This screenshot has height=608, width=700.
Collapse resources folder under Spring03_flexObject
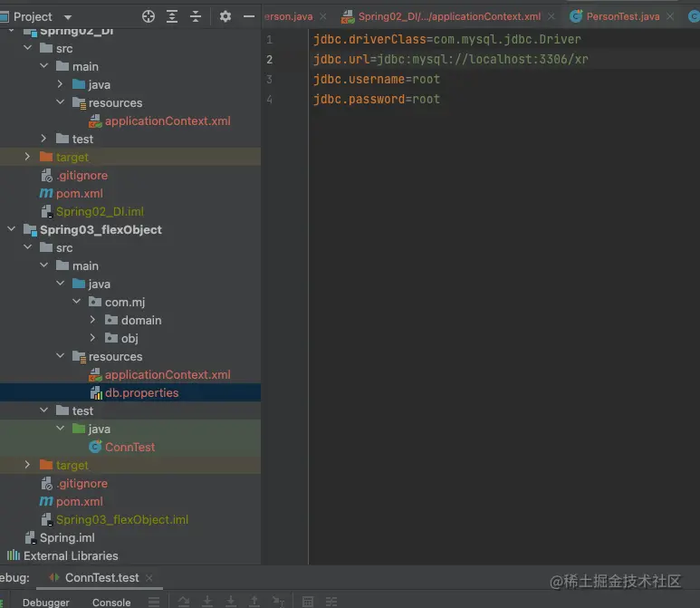pos(61,356)
